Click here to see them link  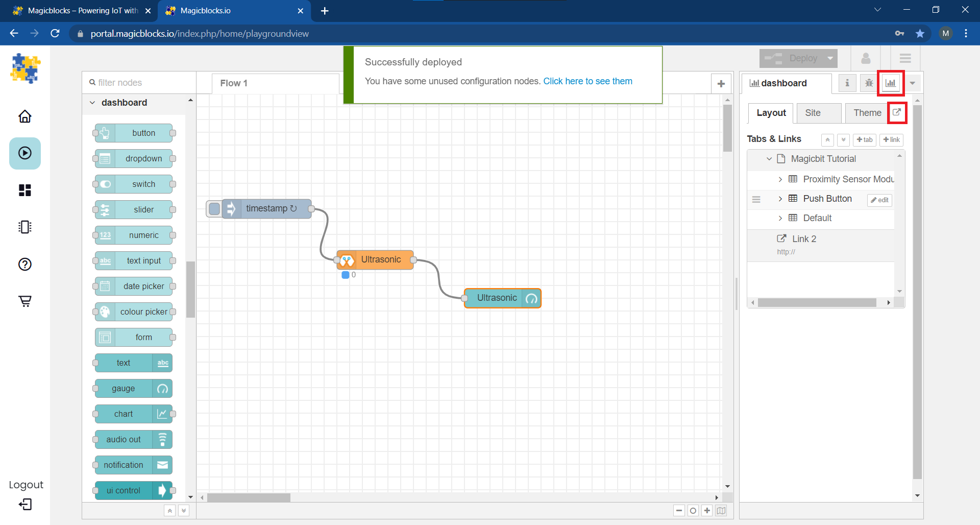(587, 81)
